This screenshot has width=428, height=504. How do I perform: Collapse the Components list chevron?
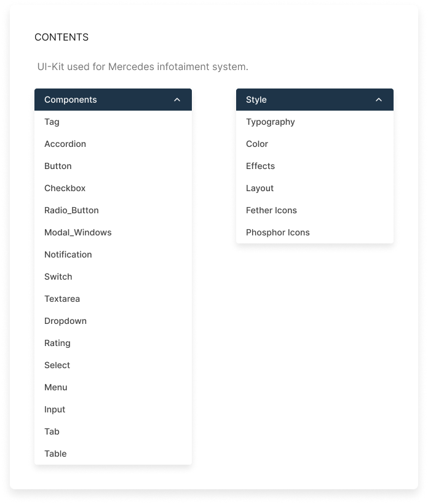pyautogui.click(x=177, y=100)
